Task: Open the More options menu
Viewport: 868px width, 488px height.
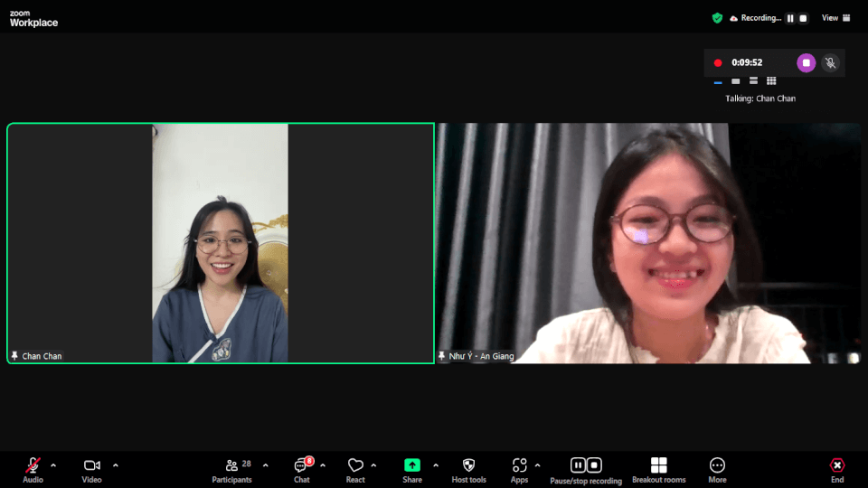Action: 717,470
